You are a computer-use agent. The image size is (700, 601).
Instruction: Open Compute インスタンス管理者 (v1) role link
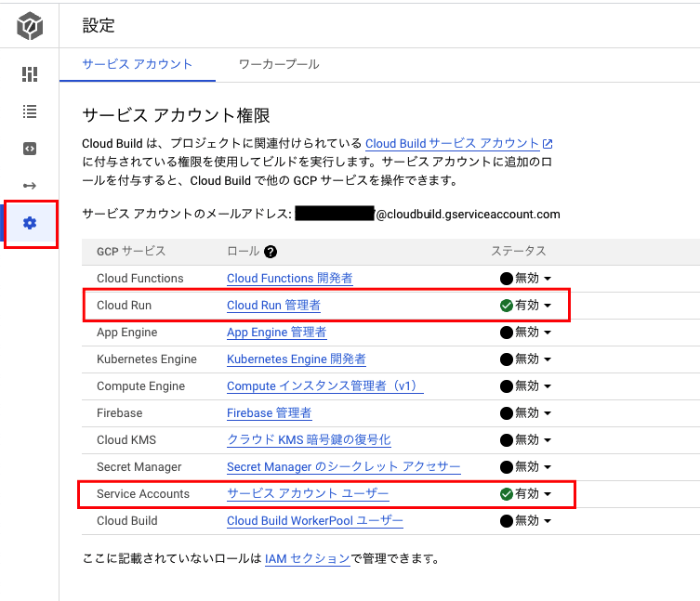325,385
